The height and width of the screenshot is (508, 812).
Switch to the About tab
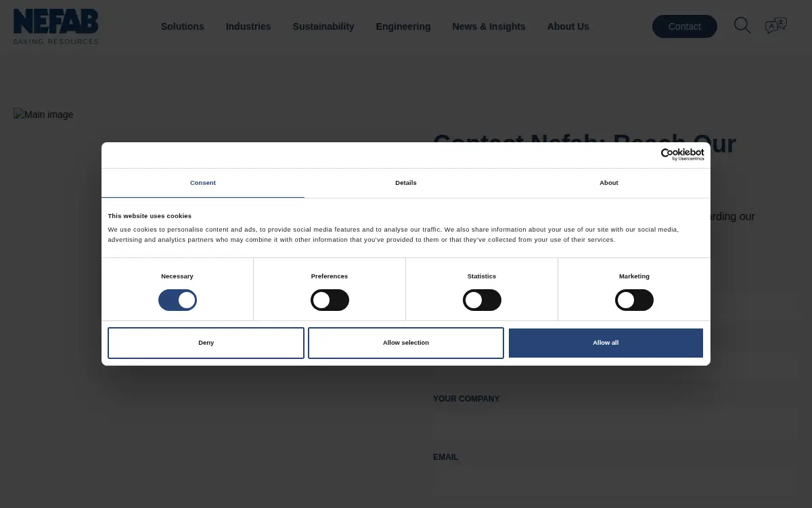click(609, 183)
